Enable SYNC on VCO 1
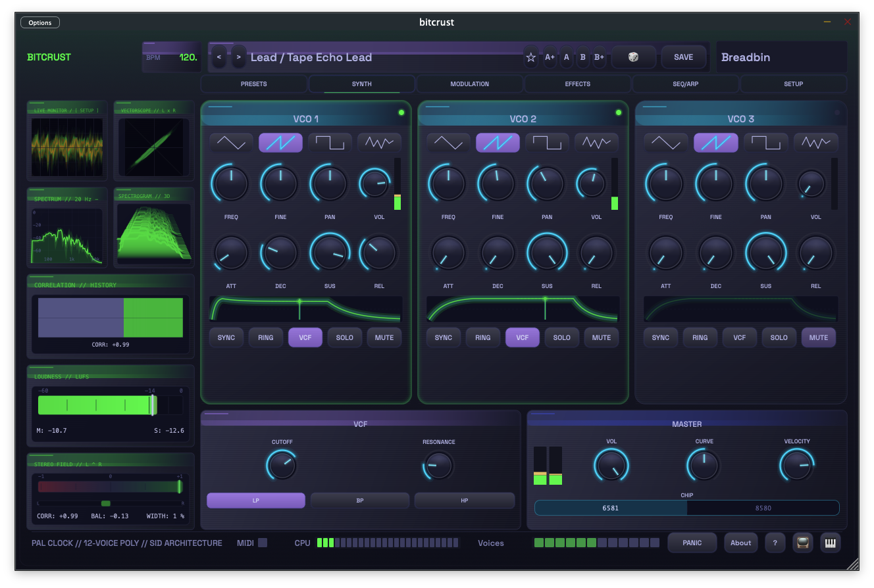The width and height of the screenshot is (874, 588). (x=226, y=337)
